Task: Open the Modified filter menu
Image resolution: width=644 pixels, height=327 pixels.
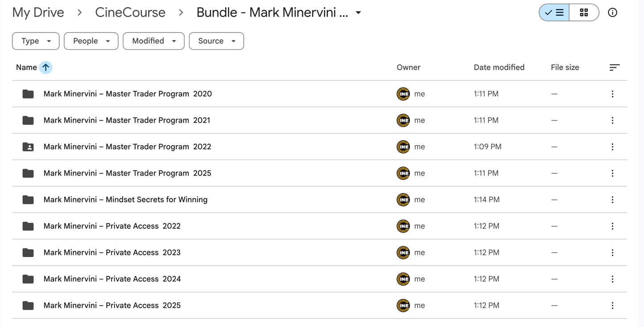Action: click(x=153, y=41)
